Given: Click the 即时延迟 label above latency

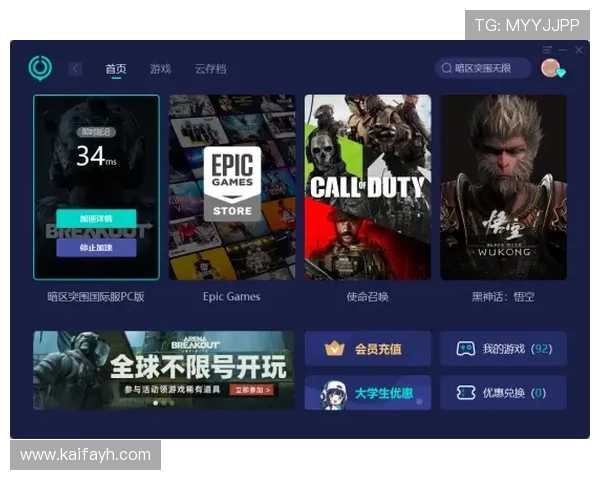Looking at the screenshot, I should pos(96,132).
